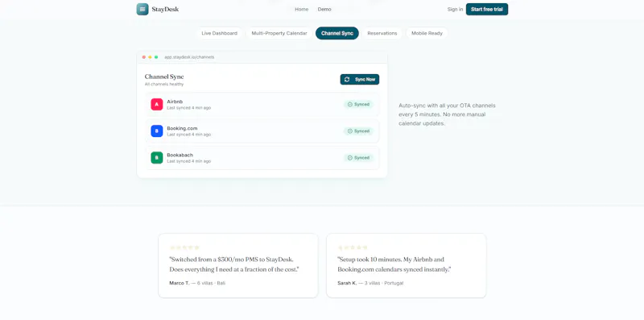
Task: Click 'Last synced 4 min ago' under Airbnb
Action: pyautogui.click(x=189, y=108)
